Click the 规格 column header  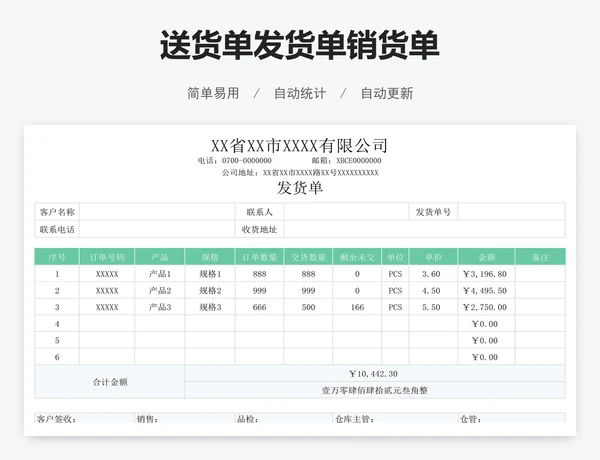210,257
